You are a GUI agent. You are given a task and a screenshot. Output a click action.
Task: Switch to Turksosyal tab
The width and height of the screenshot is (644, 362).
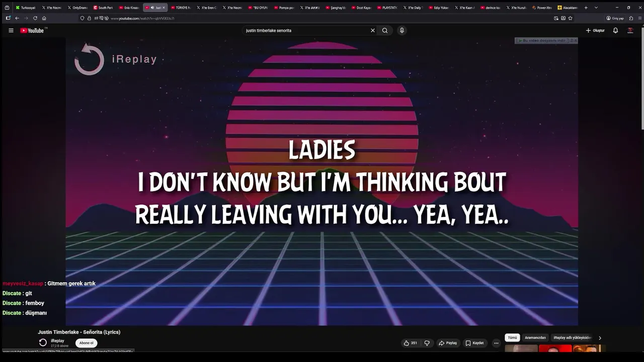pos(26,8)
